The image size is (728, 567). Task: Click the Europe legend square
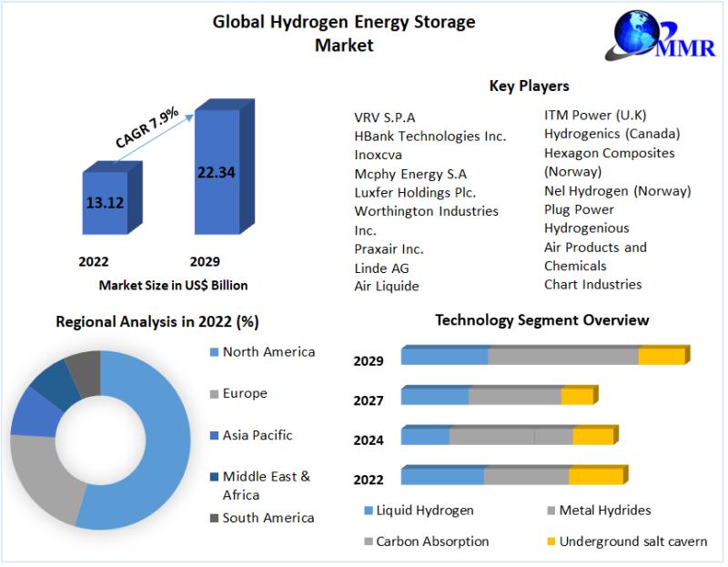[x=214, y=394]
